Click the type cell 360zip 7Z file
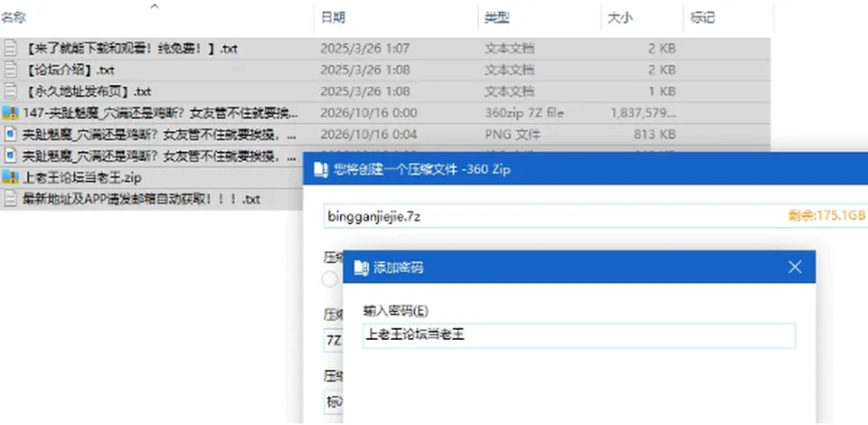The width and height of the screenshot is (868, 425). click(524, 113)
